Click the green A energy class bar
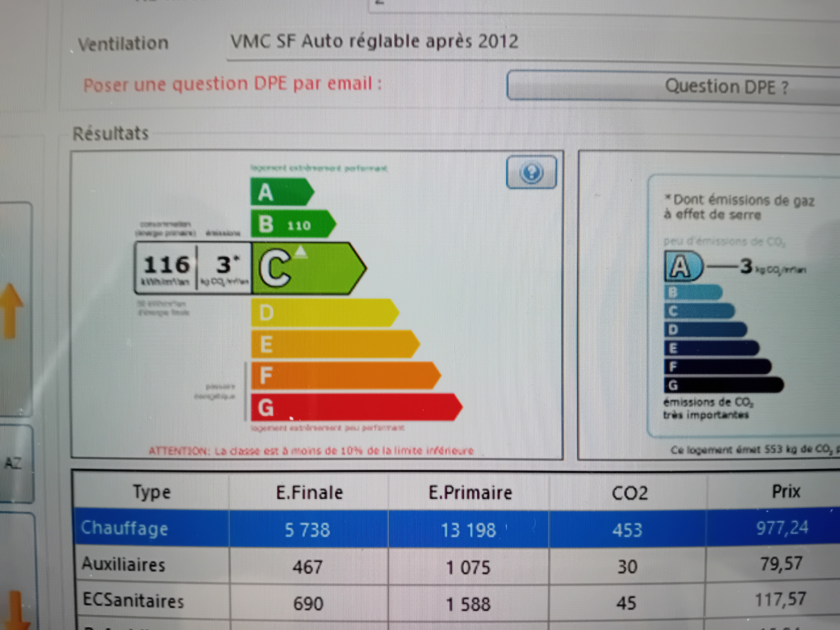Viewport: 840px width, 630px height. (x=282, y=192)
